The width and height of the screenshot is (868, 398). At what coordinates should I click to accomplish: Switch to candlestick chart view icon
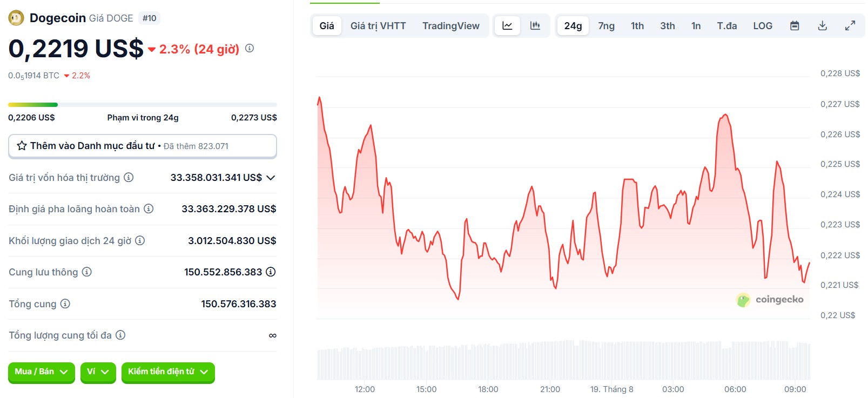tap(535, 25)
